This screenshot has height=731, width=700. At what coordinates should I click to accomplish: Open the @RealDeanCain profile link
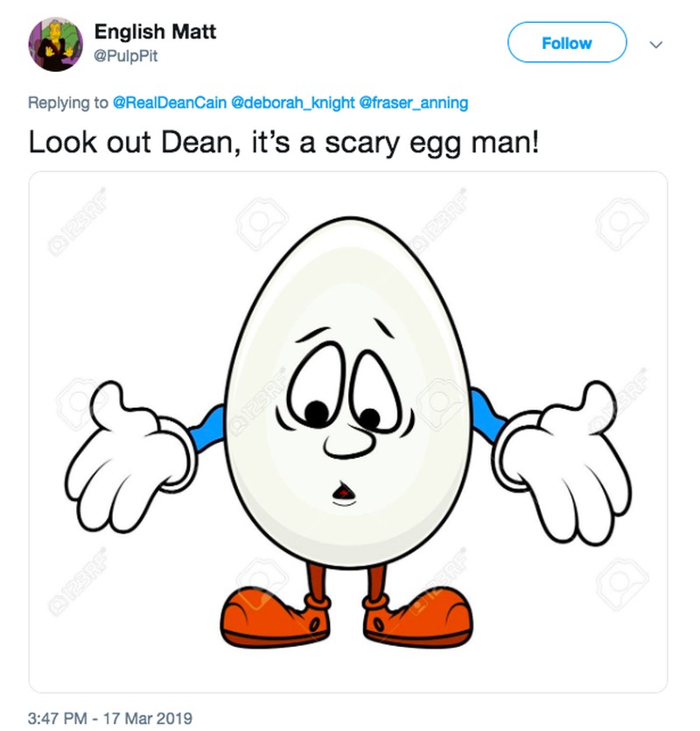pyautogui.click(x=169, y=102)
